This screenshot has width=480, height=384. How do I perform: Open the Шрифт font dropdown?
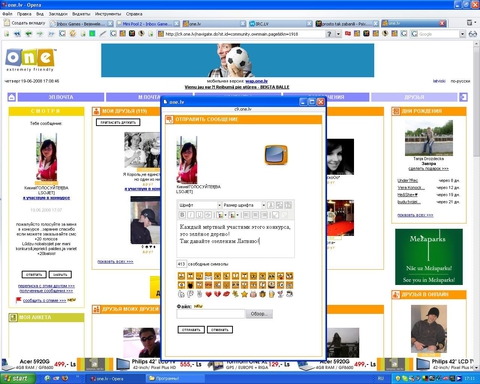pyautogui.click(x=200, y=205)
